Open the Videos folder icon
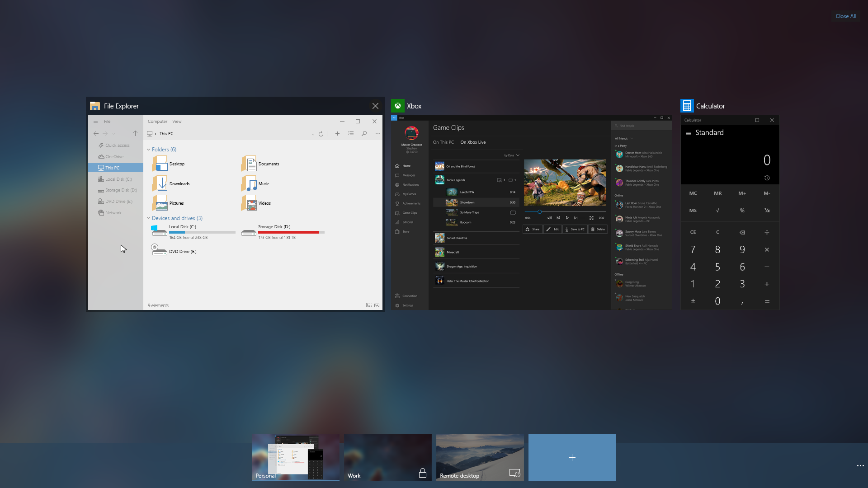The width and height of the screenshot is (868, 488). 249,203
